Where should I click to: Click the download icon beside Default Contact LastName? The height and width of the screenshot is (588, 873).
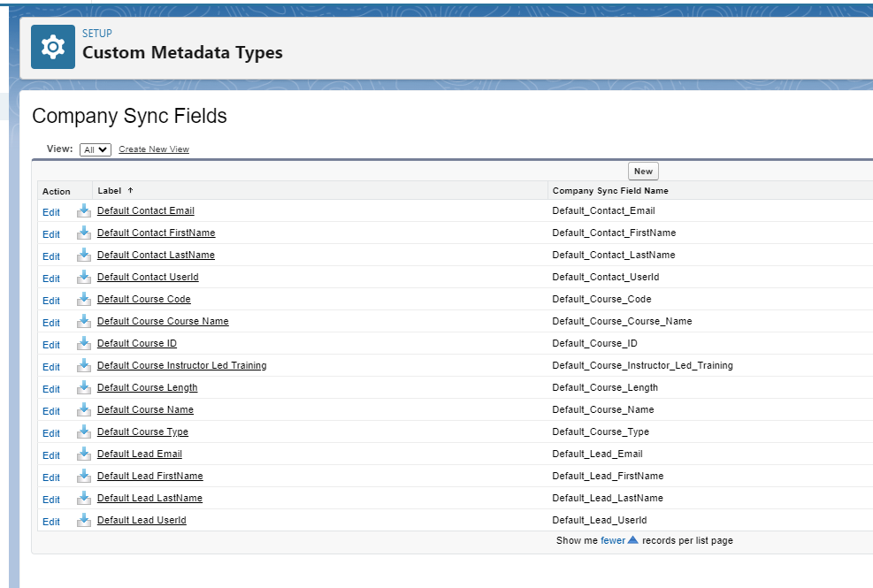(x=83, y=256)
